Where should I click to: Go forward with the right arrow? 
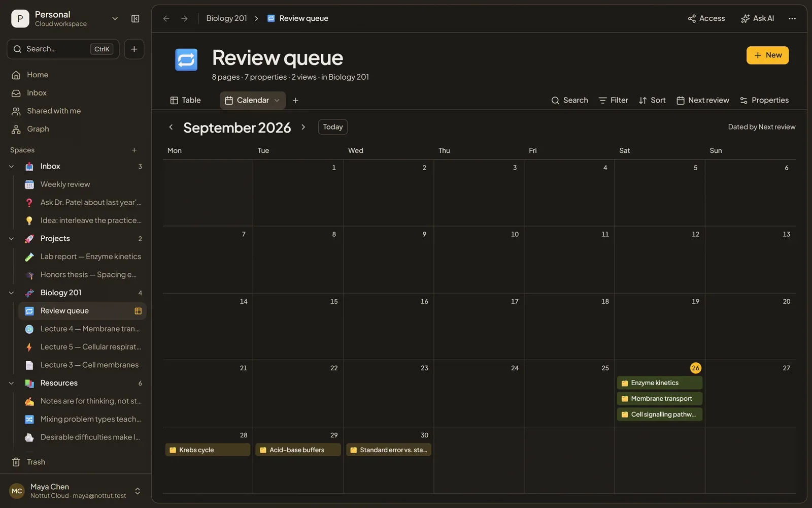coord(184,18)
